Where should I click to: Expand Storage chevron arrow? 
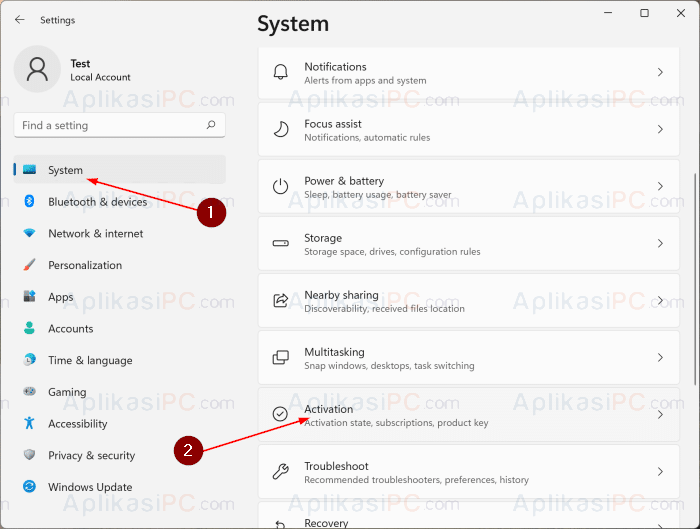point(660,244)
